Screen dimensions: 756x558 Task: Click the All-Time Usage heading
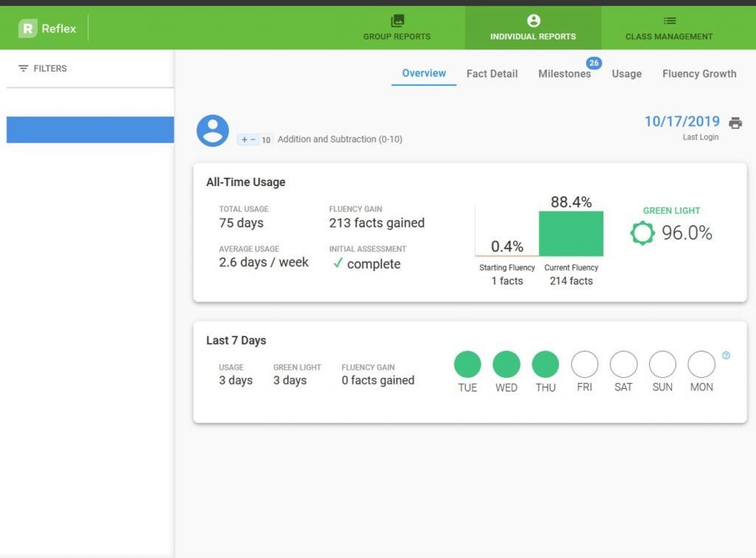[245, 182]
